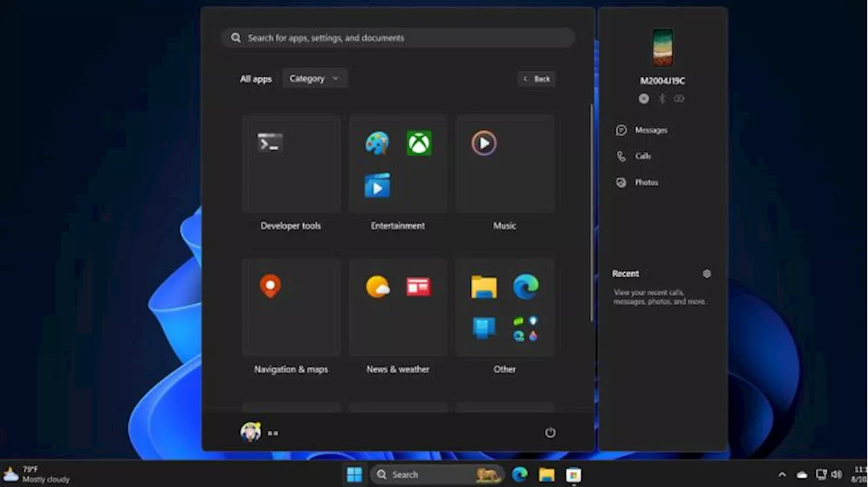The height and width of the screenshot is (487, 868).
Task: Open File Explorer from the taskbar
Action: click(x=547, y=475)
